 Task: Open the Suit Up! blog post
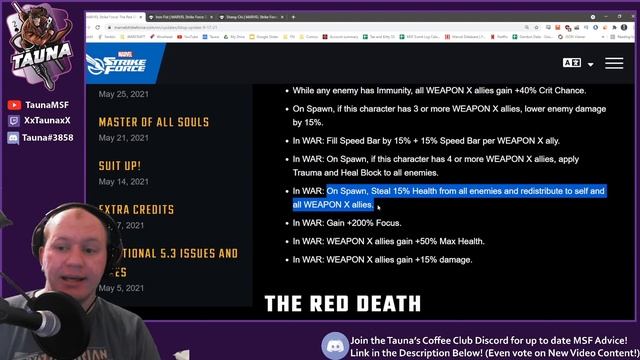click(x=120, y=166)
